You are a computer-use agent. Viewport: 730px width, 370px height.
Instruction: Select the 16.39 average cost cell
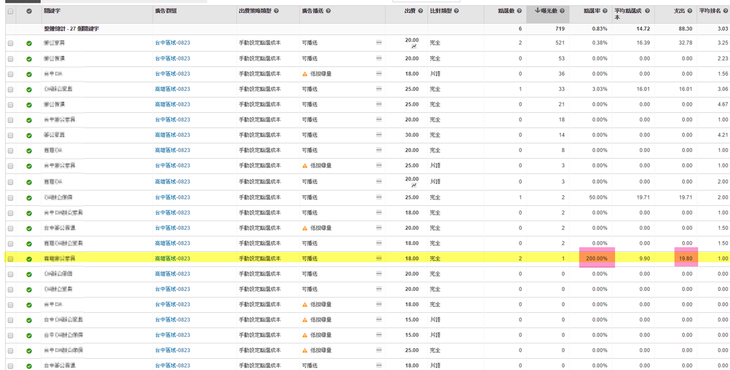(644, 43)
